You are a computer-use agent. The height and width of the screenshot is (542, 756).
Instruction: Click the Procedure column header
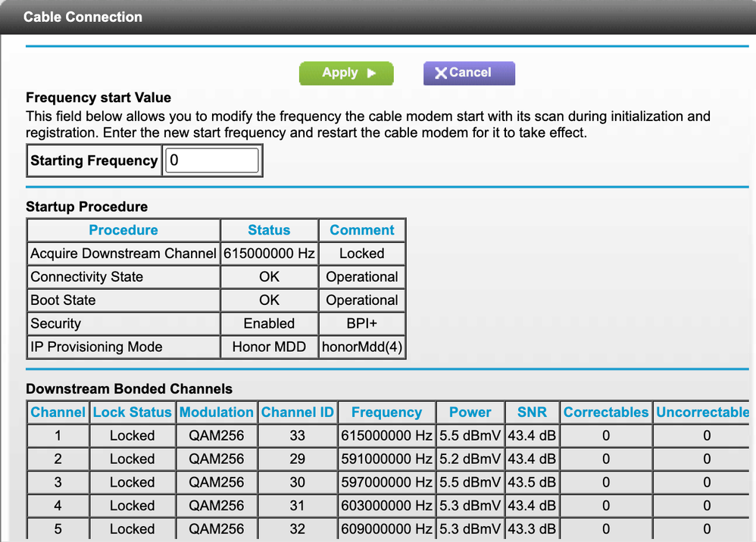tap(123, 230)
